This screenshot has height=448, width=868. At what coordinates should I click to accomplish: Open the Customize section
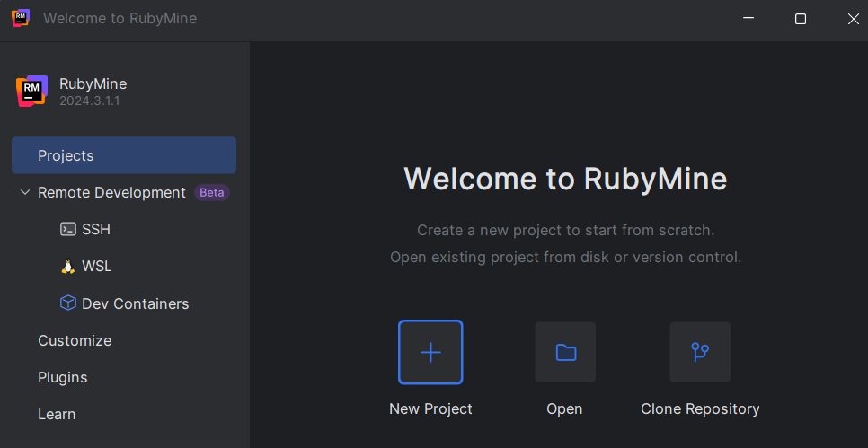coord(75,340)
